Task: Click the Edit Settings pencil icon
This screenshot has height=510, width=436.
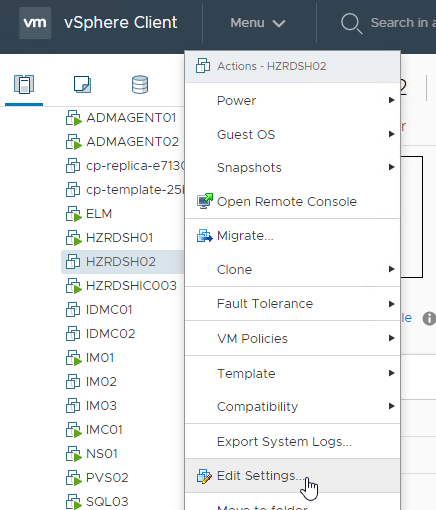Action: point(204,476)
